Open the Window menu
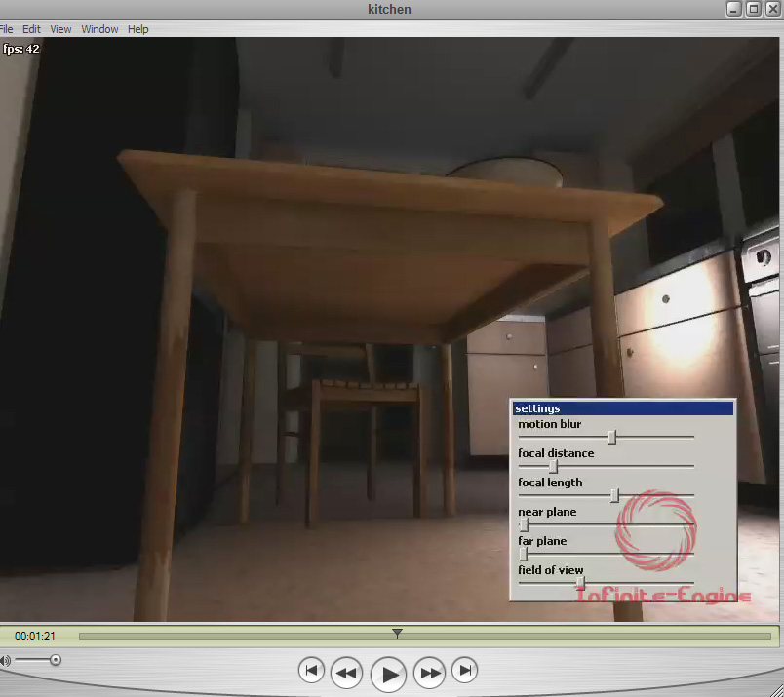The image size is (784, 697). [99, 29]
